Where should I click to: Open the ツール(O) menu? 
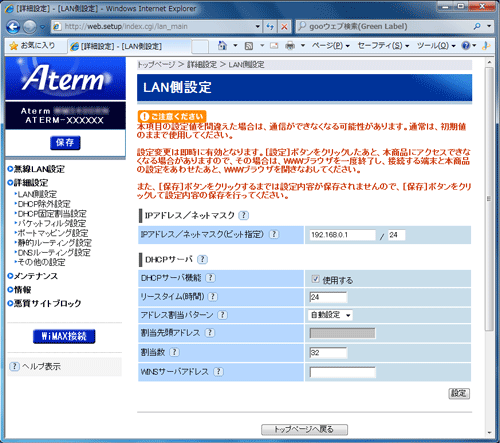pos(436,46)
